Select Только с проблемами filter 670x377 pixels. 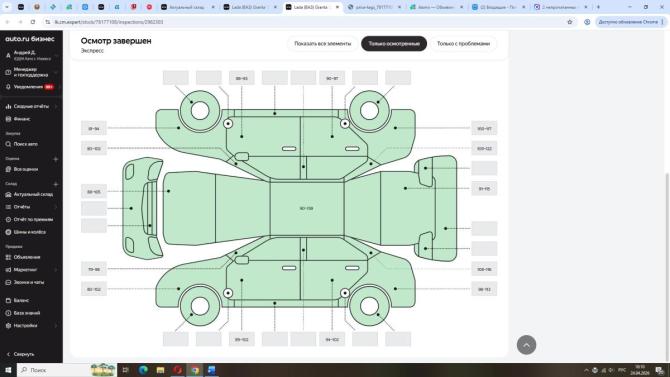point(463,44)
